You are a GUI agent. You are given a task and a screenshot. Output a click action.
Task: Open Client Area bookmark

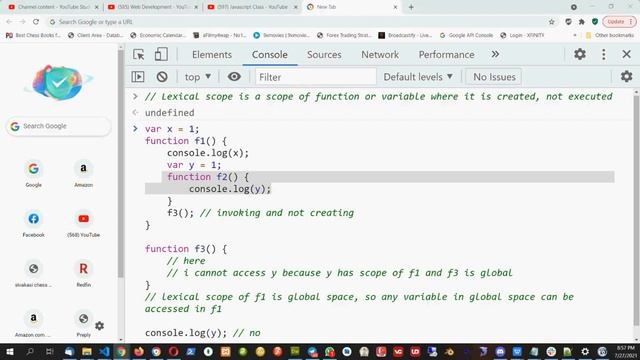96,36
